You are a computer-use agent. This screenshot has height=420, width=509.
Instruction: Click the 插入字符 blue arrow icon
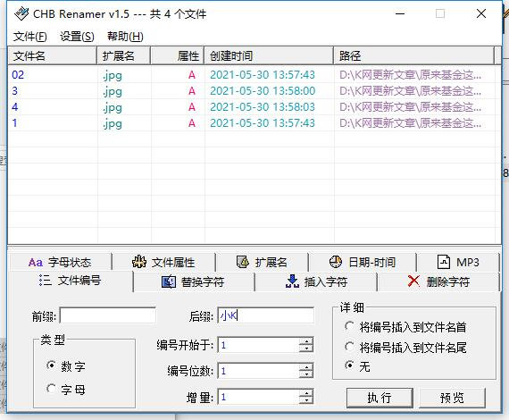pyautogui.click(x=292, y=281)
